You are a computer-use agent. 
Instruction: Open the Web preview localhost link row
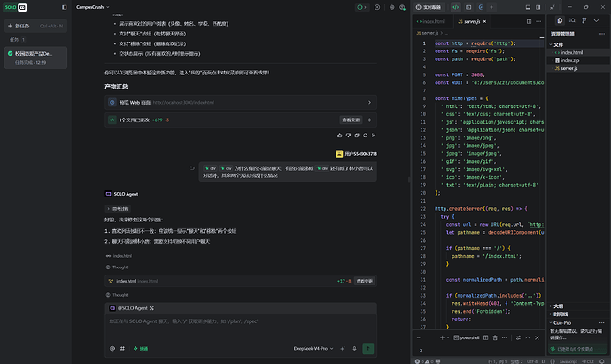(x=241, y=103)
